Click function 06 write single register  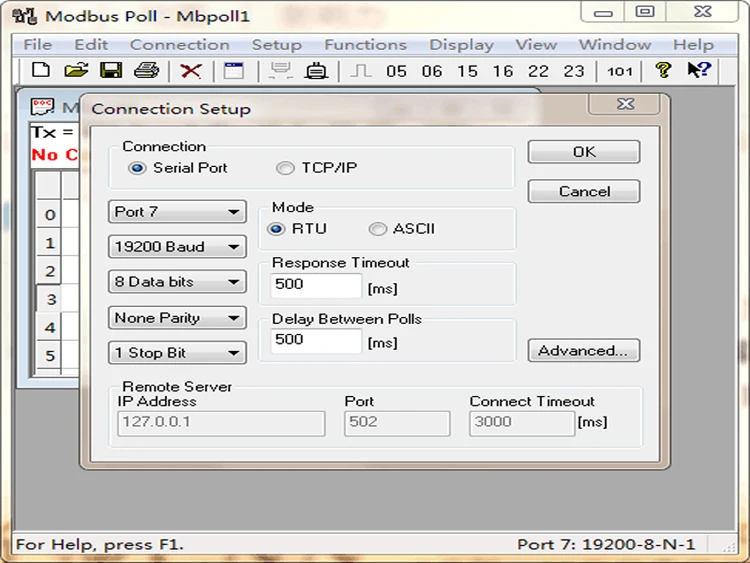click(432, 71)
